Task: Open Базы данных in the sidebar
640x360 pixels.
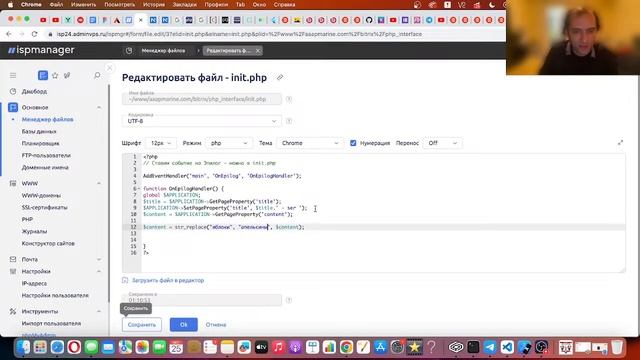Action: click(39, 131)
